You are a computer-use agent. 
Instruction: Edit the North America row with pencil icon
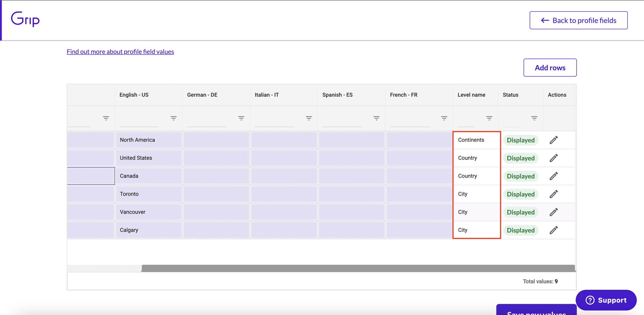pyautogui.click(x=554, y=140)
